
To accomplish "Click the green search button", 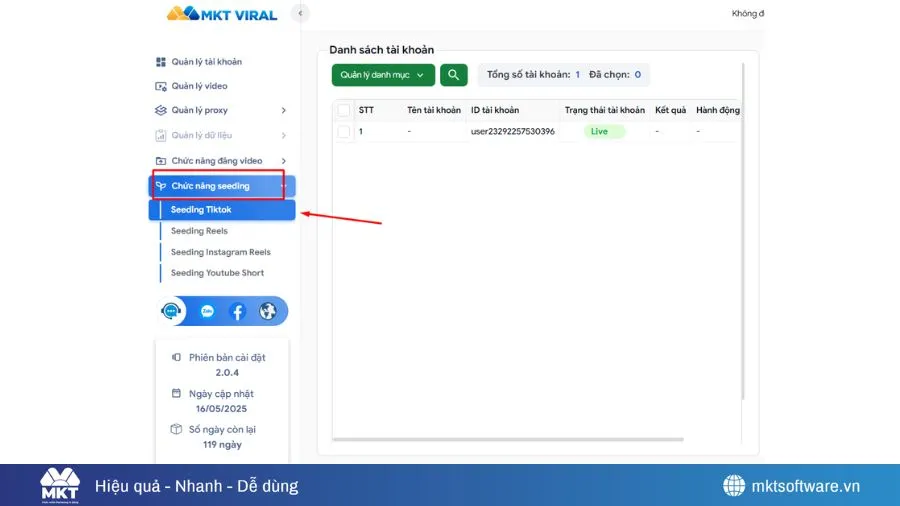I will tap(453, 75).
